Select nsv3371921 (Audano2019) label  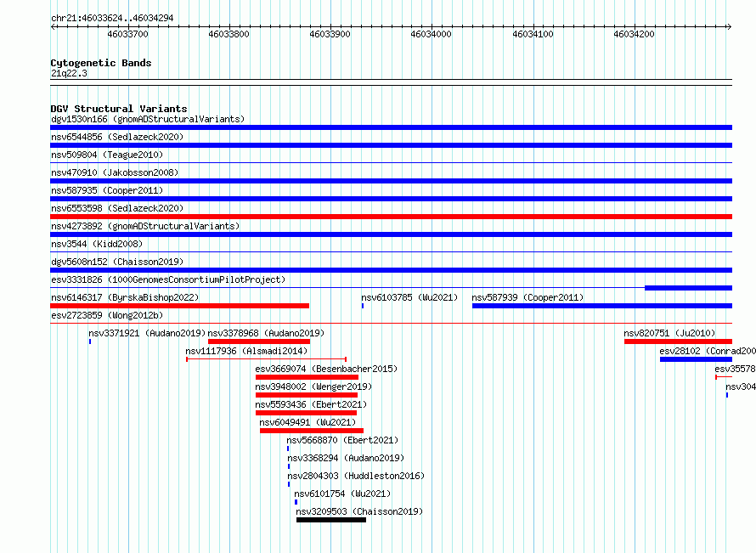coord(147,333)
